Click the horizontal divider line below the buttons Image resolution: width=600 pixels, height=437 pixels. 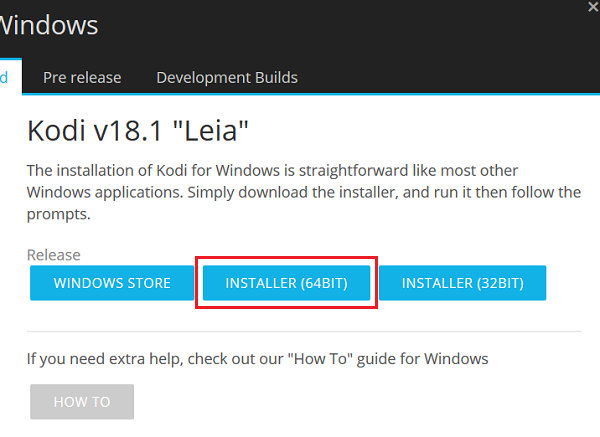300,331
